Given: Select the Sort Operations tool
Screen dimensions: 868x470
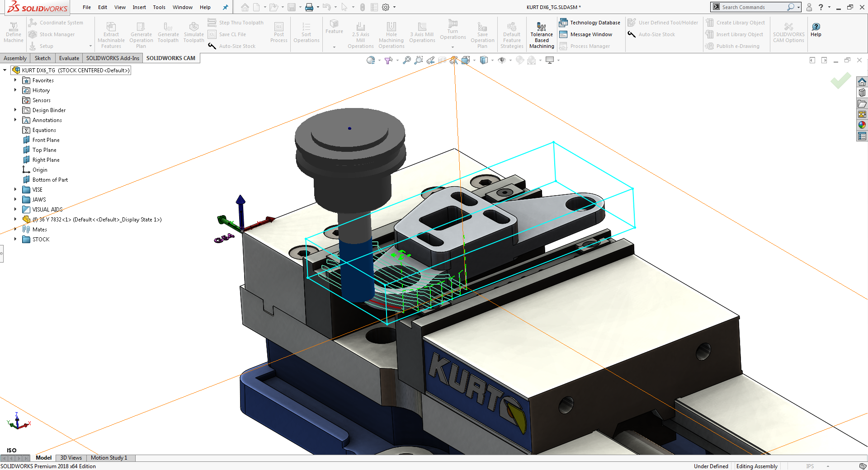Looking at the screenshot, I should (306, 32).
